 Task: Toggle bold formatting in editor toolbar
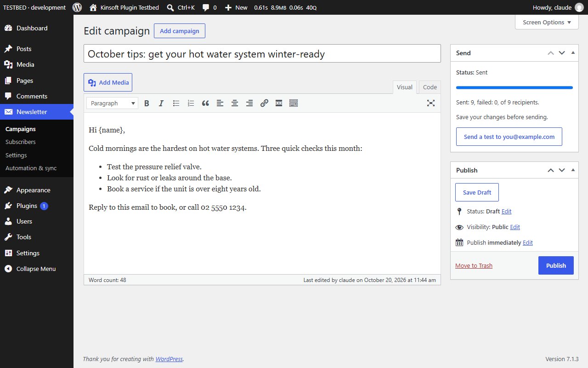147,103
